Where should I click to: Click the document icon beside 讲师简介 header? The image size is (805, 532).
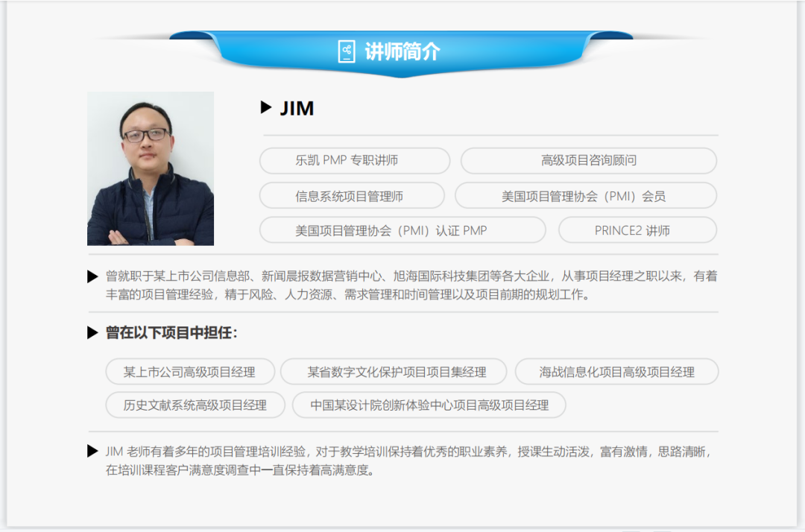coord(347,51)
